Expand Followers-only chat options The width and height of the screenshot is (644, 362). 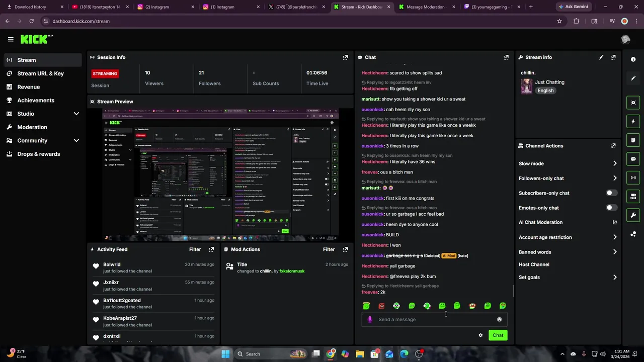pos(615,178)
